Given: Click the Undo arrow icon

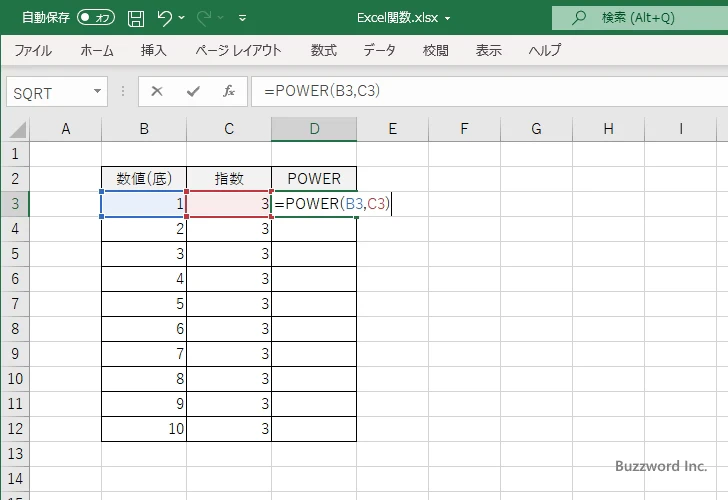Looking at the screenshot, I should coord(164,18).
